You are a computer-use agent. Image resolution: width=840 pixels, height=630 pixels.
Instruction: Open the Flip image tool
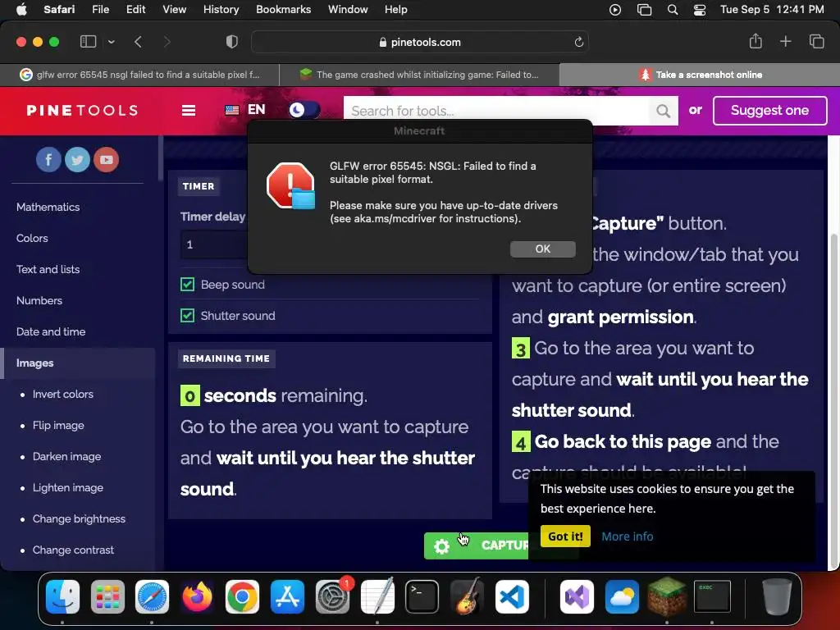click(x=58, y=426)
